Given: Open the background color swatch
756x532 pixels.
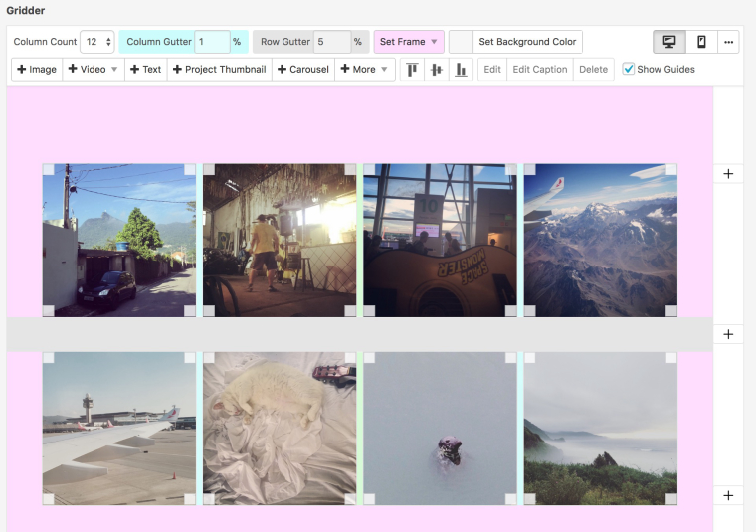Looking at the screenshot, I should [x=461, y=42].
